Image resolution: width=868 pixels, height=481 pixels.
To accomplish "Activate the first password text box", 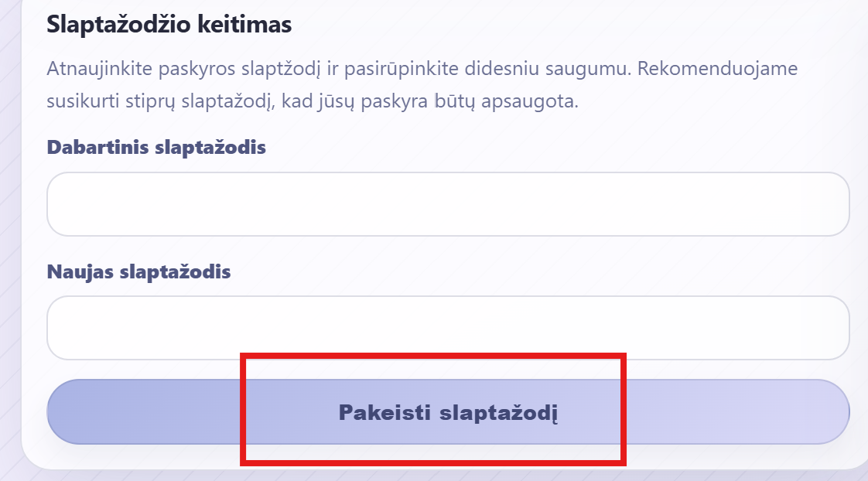I will (448, 204).
